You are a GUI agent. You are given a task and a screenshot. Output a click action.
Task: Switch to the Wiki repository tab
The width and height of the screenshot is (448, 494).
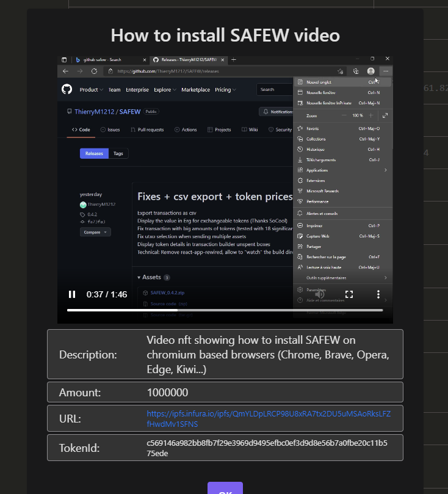click(x=250, y=130)
